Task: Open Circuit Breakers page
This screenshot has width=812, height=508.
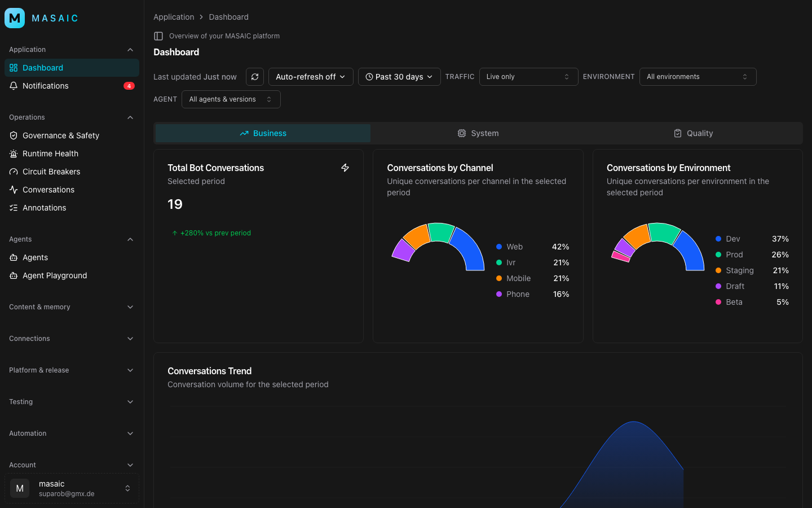Action: click(72, 172)
